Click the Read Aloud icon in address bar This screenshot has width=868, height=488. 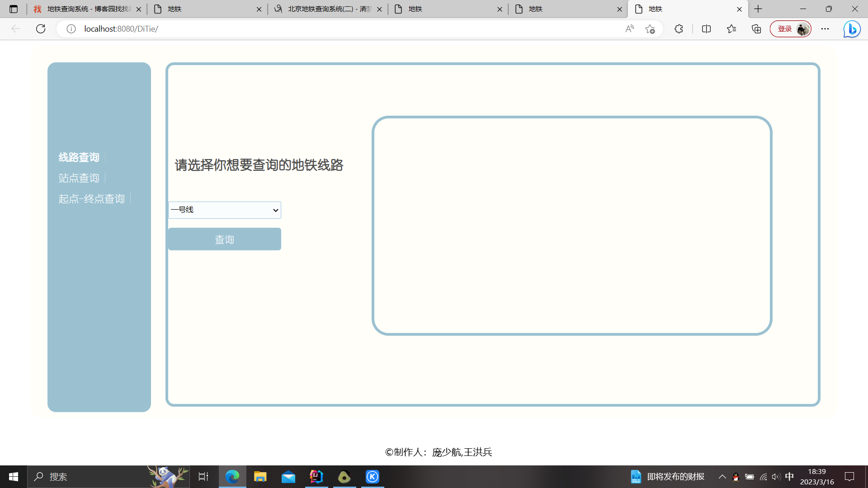point(629,29)
